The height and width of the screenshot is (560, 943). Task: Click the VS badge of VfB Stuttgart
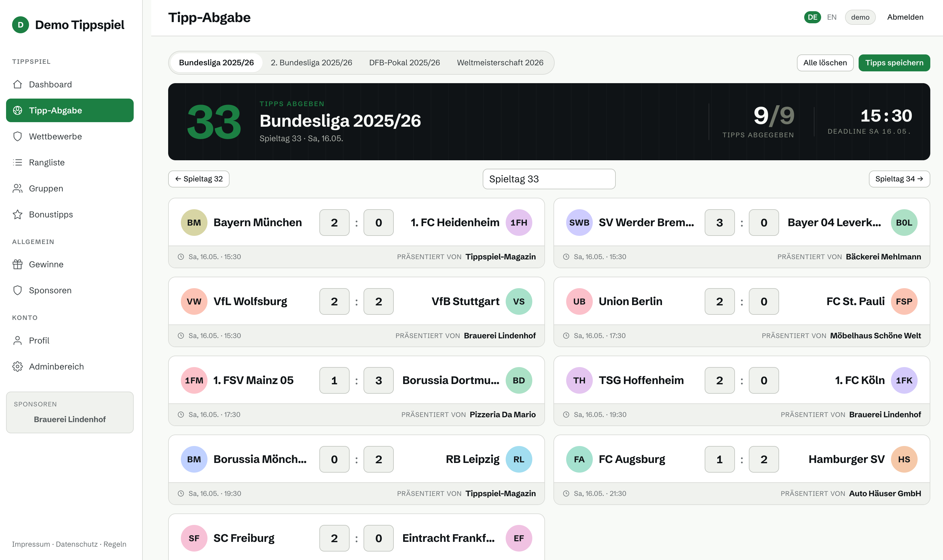519,301
